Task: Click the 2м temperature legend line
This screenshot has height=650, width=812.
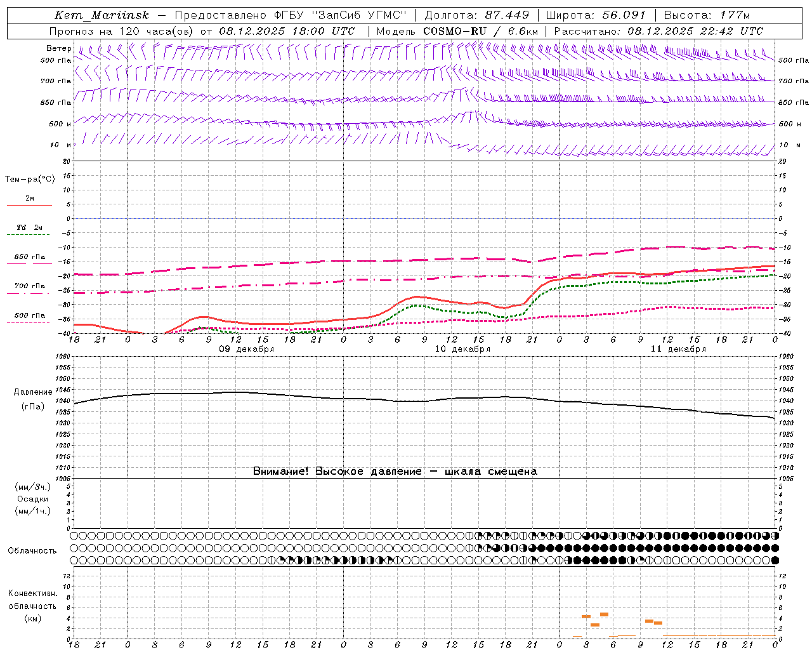Action: pyautogui.click(x=30, y=205)
